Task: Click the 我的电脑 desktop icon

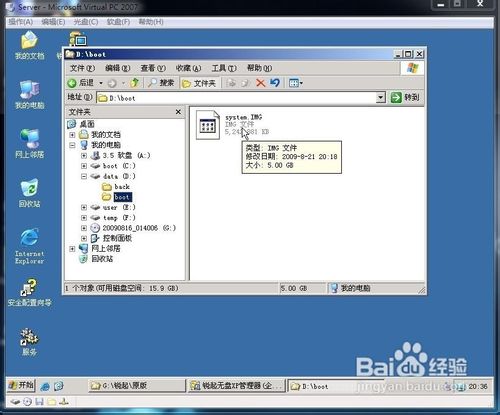Action: [x=29, y=95]
